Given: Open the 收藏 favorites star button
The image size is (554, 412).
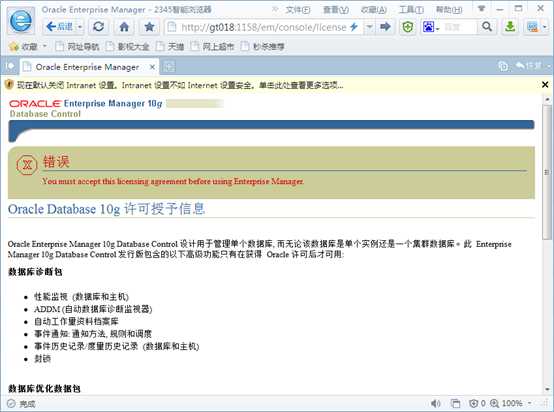Looking at the screenshot, I should click(x=23, y=46).
